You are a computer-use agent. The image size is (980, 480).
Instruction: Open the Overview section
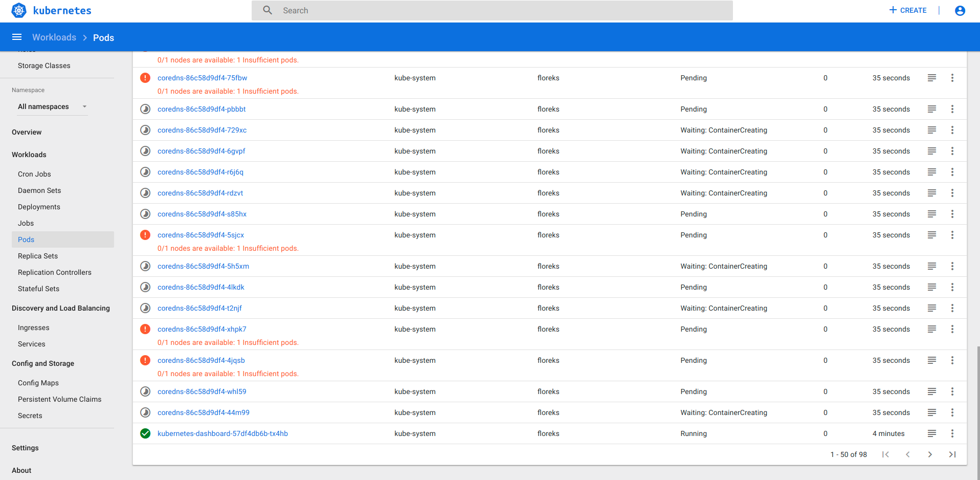tap(27, 132)
